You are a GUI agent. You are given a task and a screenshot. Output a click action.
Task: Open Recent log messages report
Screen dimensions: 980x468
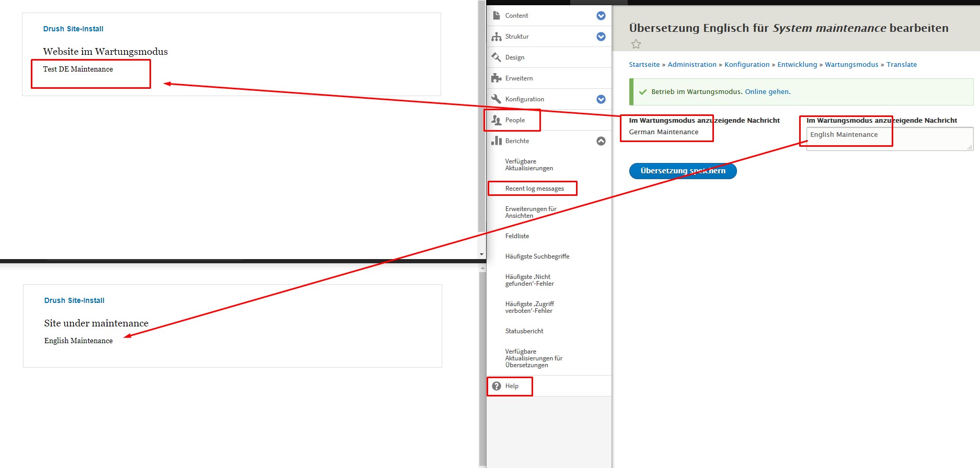pyautogui.click(x=534, y=189)
